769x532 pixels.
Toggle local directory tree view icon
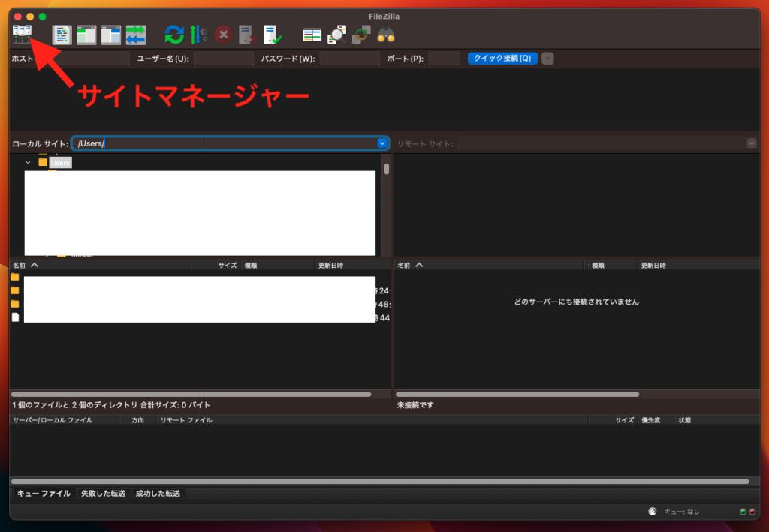pos(86,34)
